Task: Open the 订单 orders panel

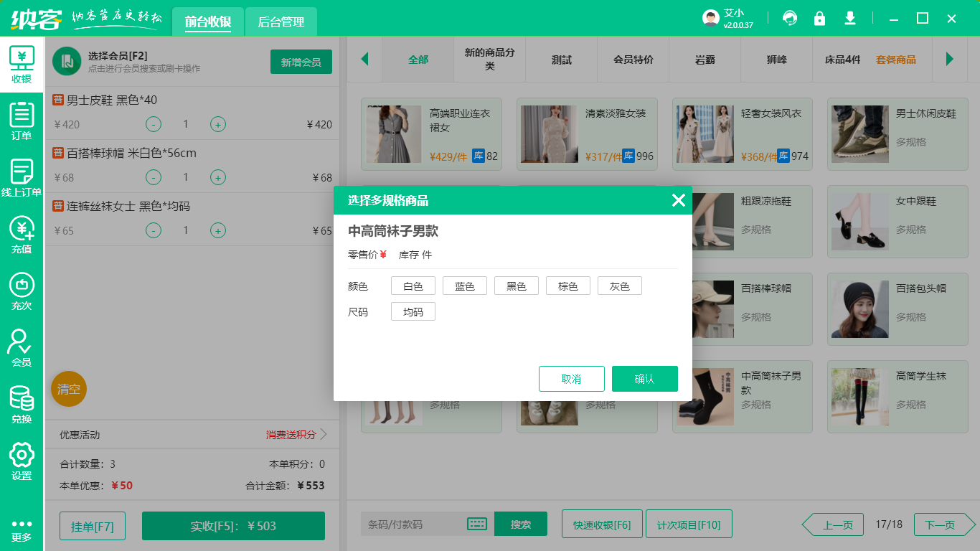Action: pyautogui.click(x=22, y=121)
